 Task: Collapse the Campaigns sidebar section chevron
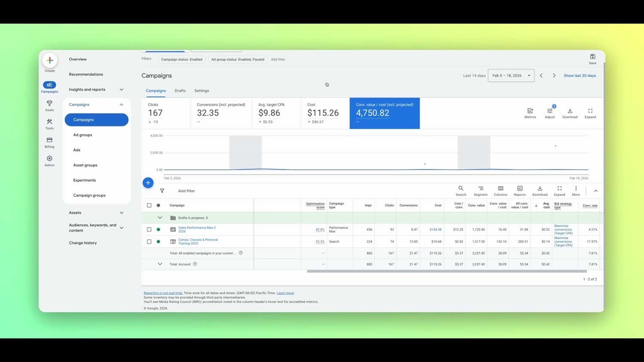point(121,105)
